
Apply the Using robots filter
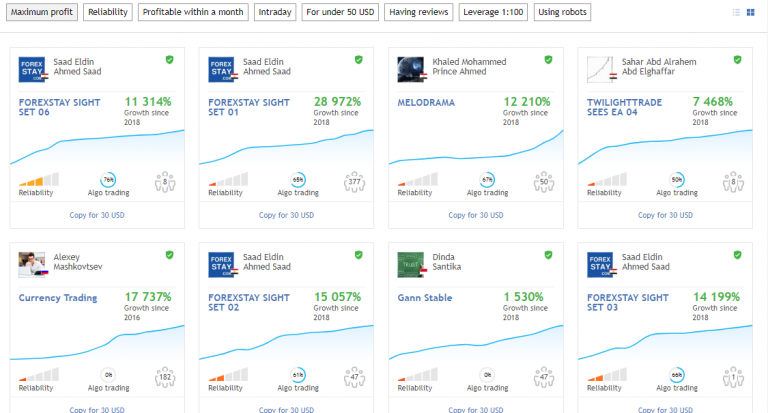562,12
